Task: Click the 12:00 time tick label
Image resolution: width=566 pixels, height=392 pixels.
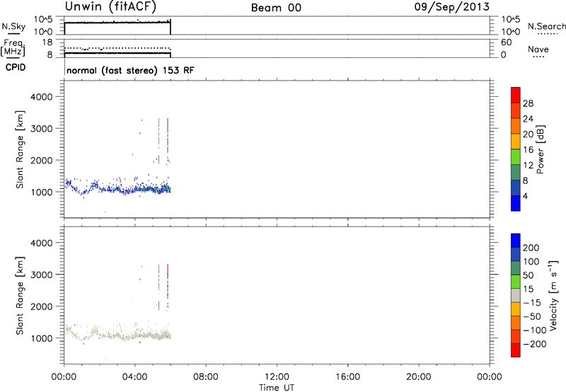Action: tap(277, 377)
